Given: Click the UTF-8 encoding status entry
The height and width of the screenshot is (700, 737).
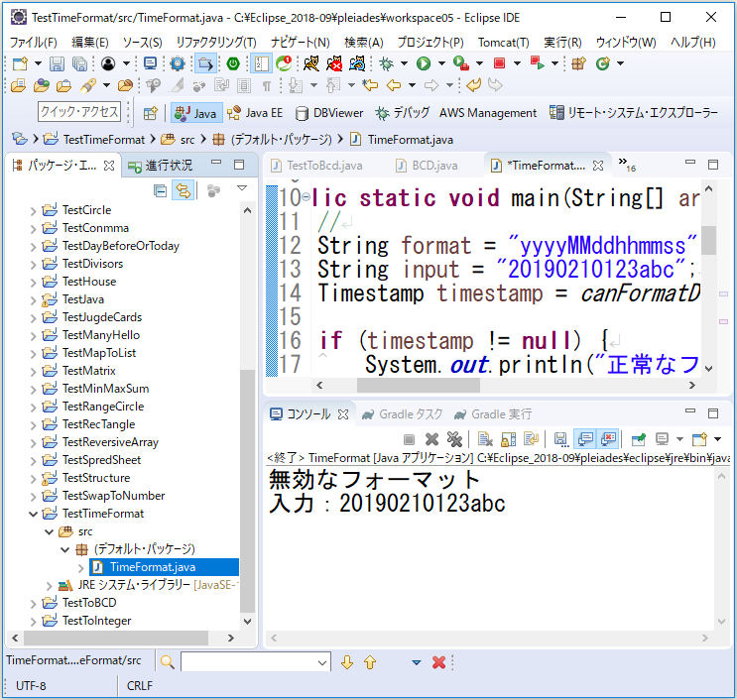Looking at the screenshot, I should [31, 686].
